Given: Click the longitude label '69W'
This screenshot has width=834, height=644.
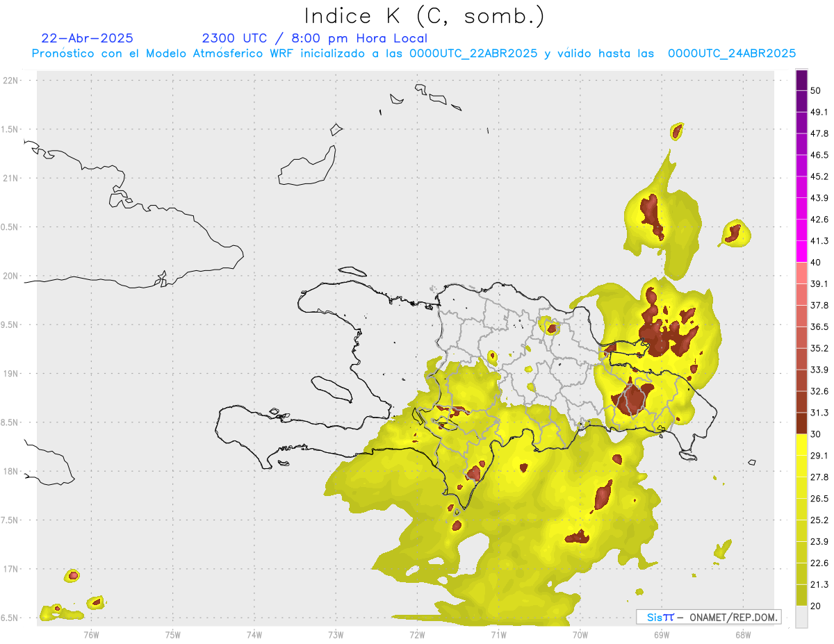Looking at the screenshot, I should (x=662, y=634).
